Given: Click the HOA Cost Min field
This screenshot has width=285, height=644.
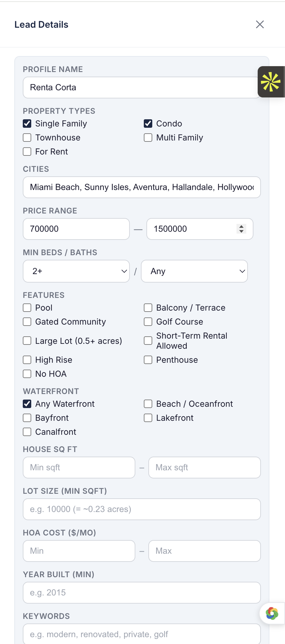Looking at the screenshot, I should pos(79,551).
